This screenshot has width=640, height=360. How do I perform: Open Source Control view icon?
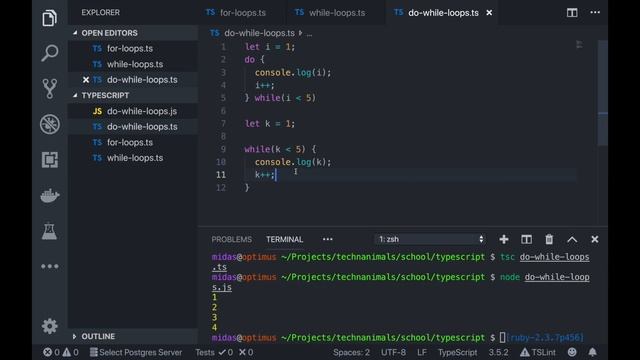click(49, 89)
